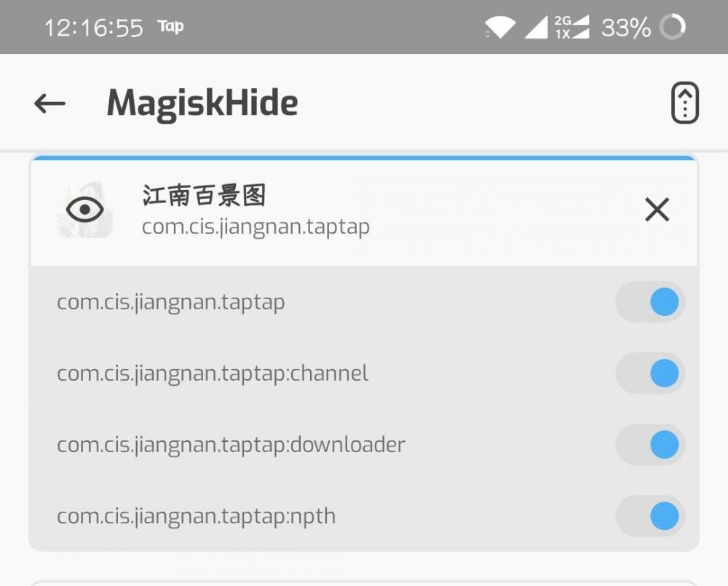Viewport: 728px width, 586px height.
Task: Go back using the arrow icon
Action: [50, 104]
